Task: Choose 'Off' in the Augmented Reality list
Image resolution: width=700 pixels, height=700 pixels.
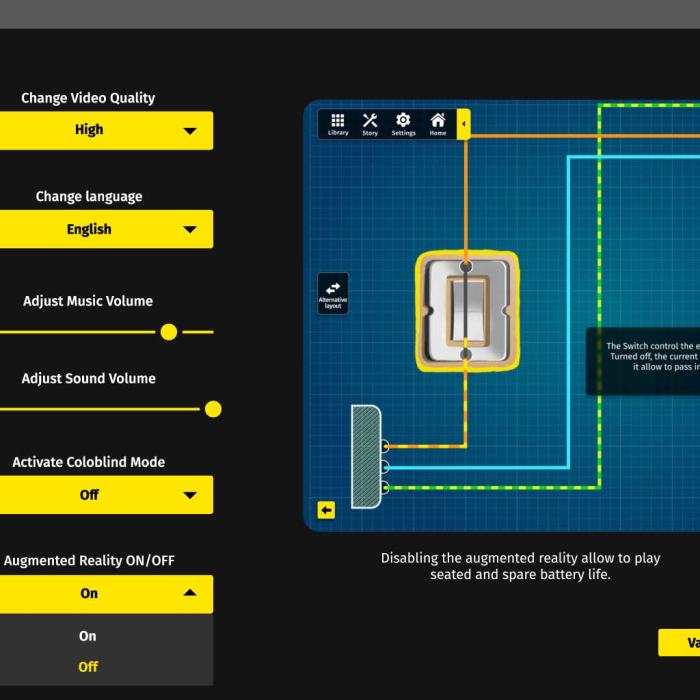Action: 89,667
